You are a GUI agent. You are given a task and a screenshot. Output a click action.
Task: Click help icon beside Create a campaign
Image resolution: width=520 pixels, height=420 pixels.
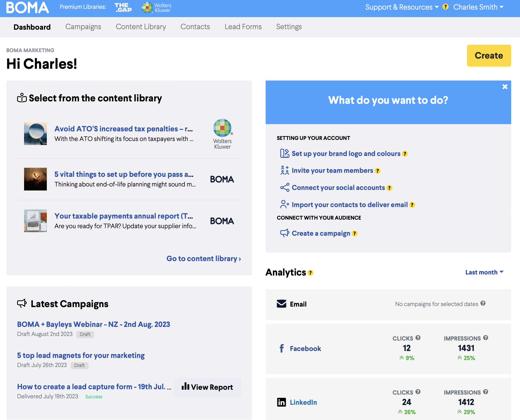tap(355, 234)
